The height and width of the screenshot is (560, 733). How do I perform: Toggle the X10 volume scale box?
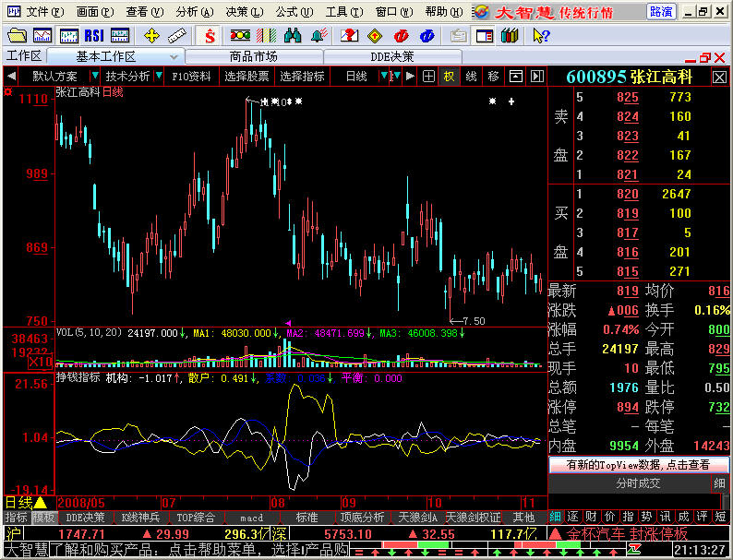pyautogui.click(x=41, y=362)
